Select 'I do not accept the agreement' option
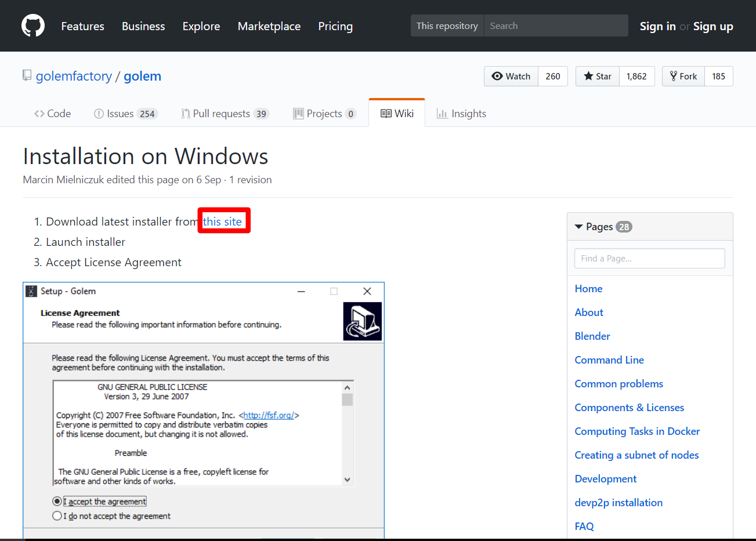The image size is (756, 541). [x=57, y=515]
